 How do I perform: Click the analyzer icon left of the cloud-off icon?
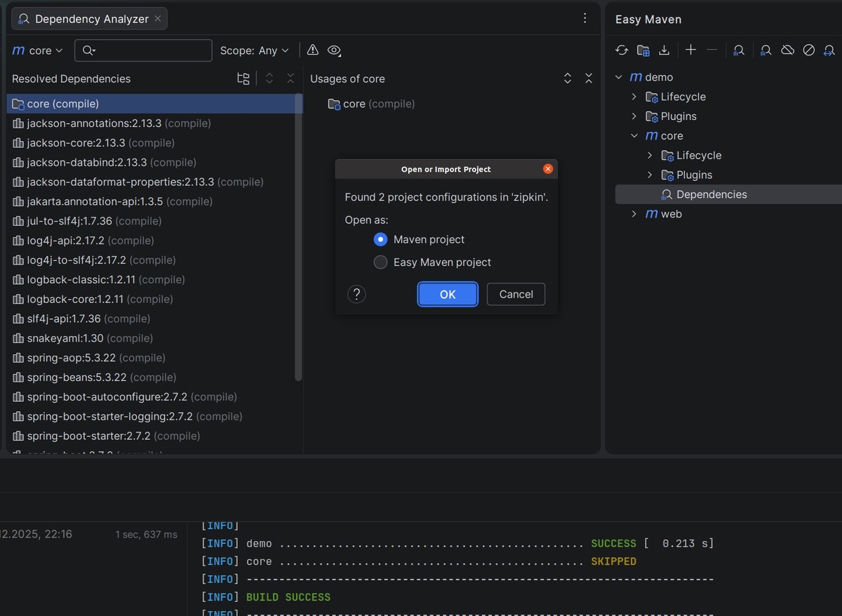tap(766, 50)
